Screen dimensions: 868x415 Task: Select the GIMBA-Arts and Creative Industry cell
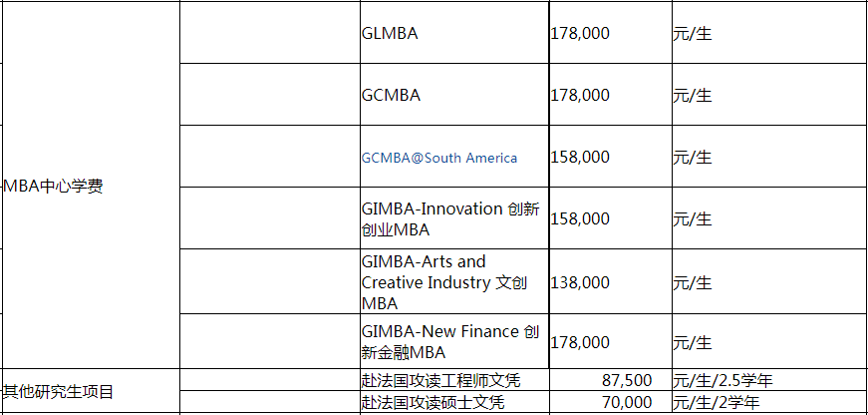click(454, 281)
